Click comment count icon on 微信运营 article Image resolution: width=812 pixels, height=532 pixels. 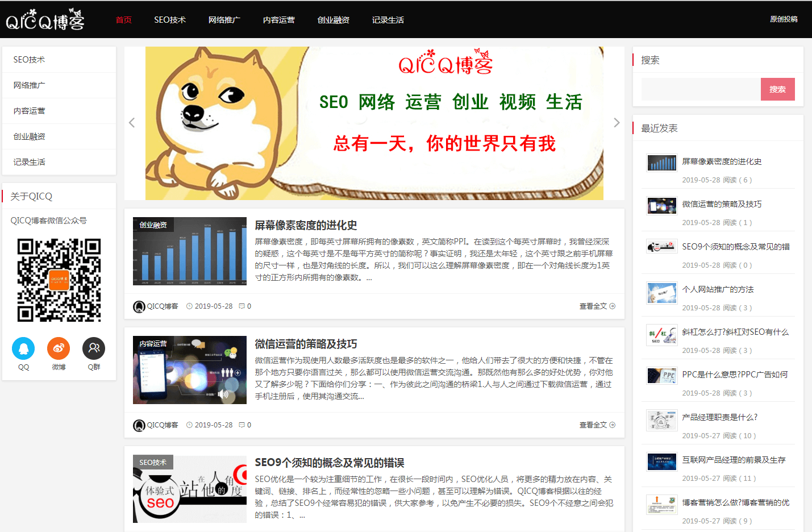(242, 425)
